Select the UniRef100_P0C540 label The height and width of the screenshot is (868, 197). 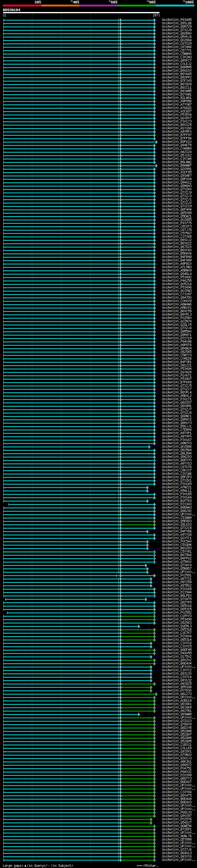177,542
